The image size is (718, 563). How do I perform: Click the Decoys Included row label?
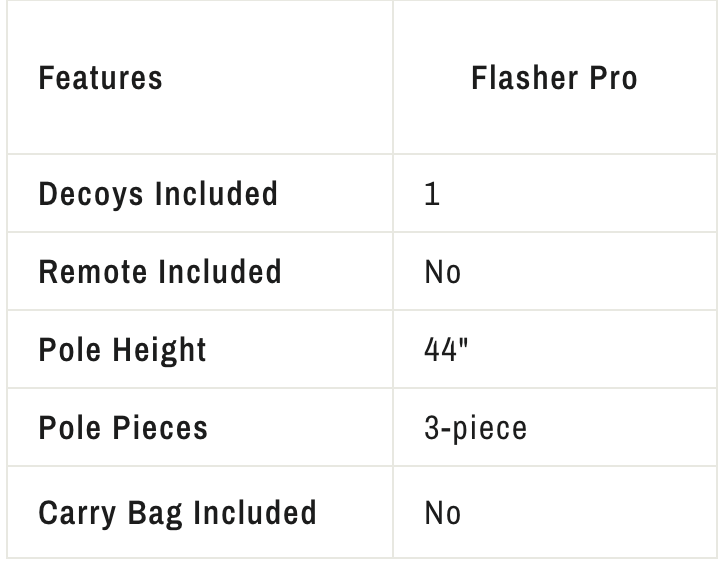[x=158, y=194]
